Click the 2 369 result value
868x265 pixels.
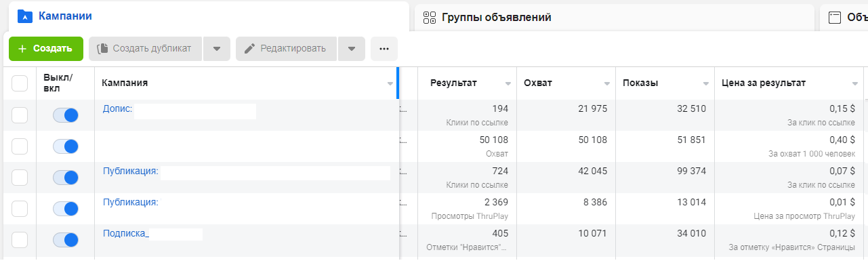pyautogui.click(x=496, y=202)
